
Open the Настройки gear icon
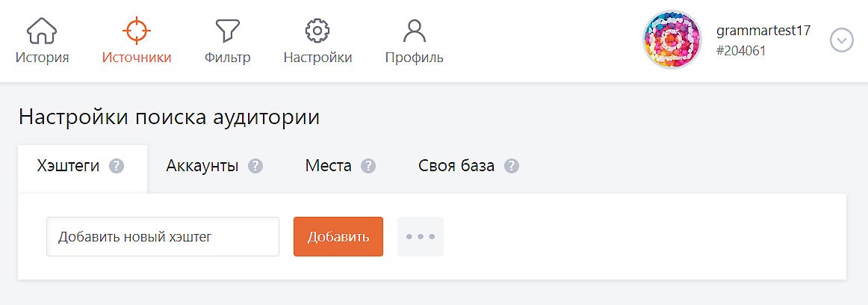(x=317, y=31)
